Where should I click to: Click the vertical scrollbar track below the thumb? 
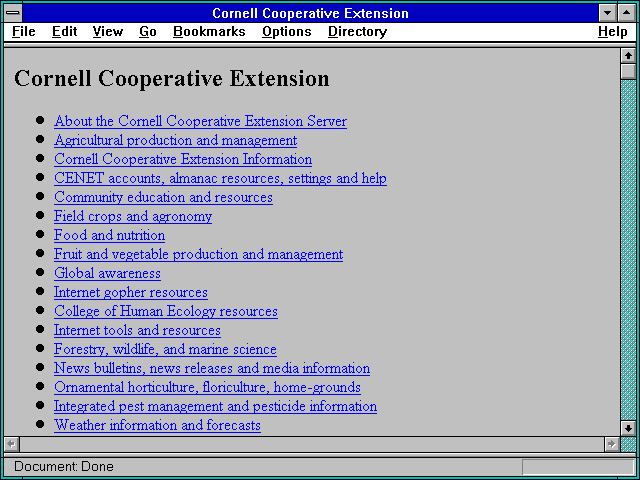click(x=628, y=250)
